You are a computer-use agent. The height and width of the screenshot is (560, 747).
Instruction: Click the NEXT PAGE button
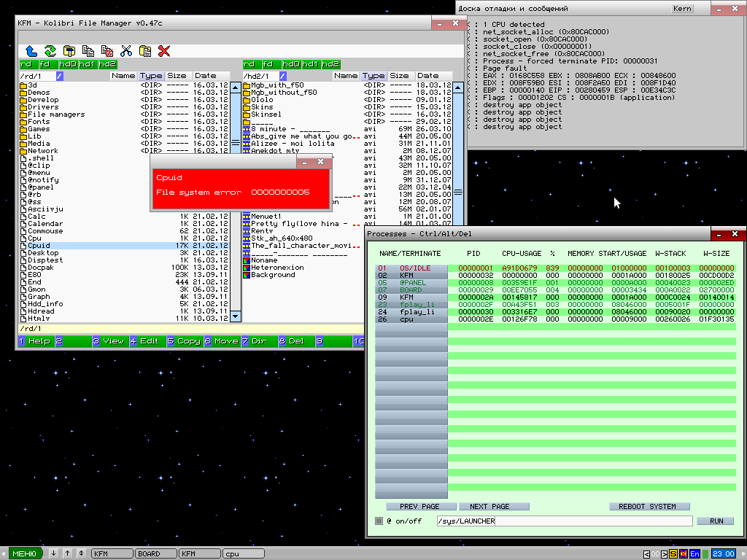(489, 506)
